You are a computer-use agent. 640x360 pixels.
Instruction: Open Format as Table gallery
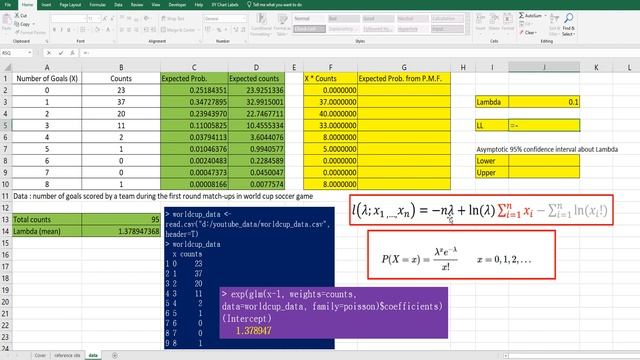pyautogui.click(x=282, y=24)
